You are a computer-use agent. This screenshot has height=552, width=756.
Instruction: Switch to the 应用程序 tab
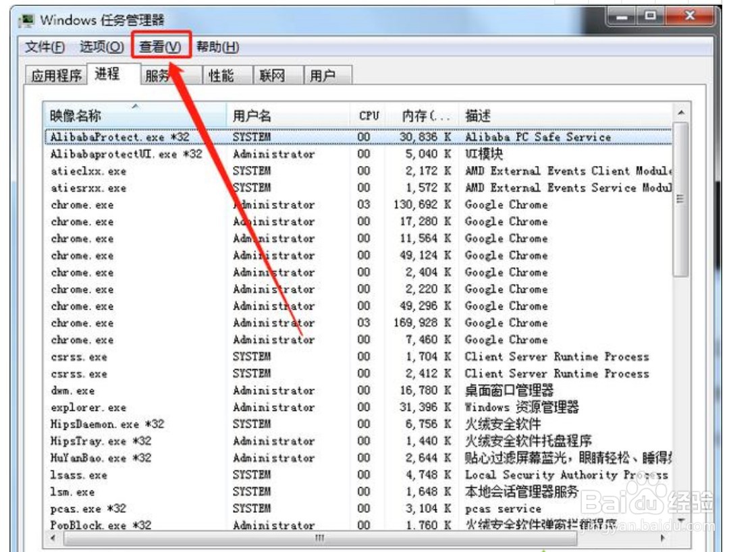(56, 76)
